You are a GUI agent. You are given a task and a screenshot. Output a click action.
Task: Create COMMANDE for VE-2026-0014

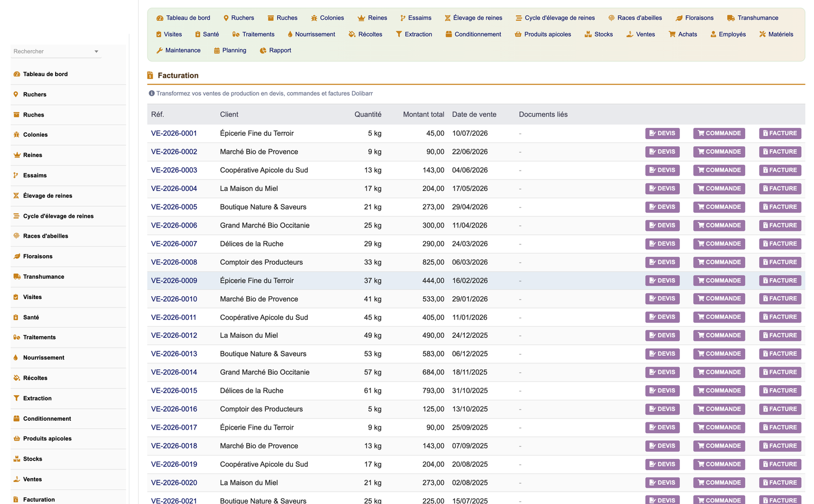(719, 372)
